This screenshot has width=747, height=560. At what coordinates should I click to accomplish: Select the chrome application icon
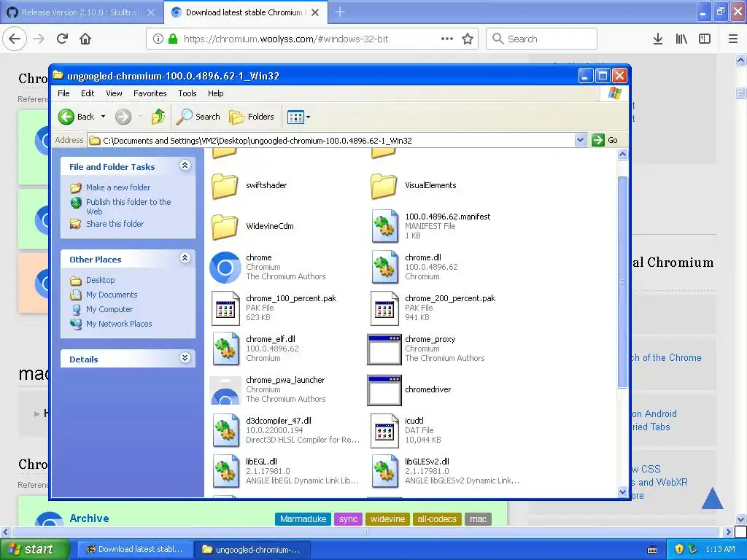(x=225, y=267)
